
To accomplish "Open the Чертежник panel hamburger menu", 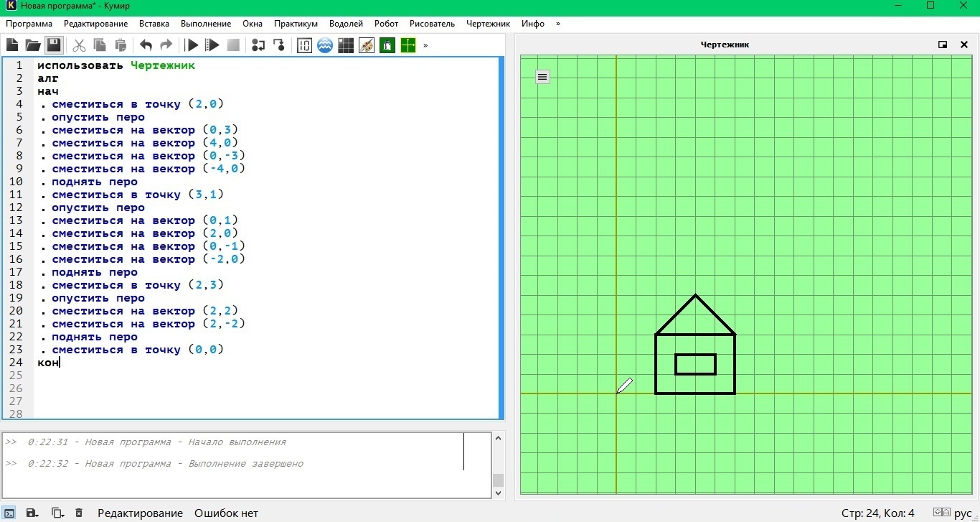I will [542, 77].
